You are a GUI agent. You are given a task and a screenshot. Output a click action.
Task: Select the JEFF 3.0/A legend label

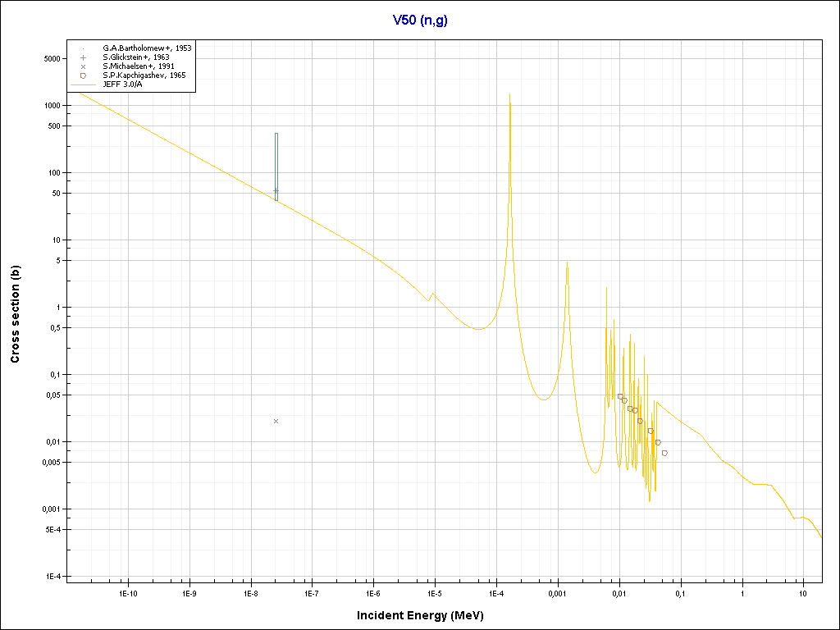tap(123, 84)
